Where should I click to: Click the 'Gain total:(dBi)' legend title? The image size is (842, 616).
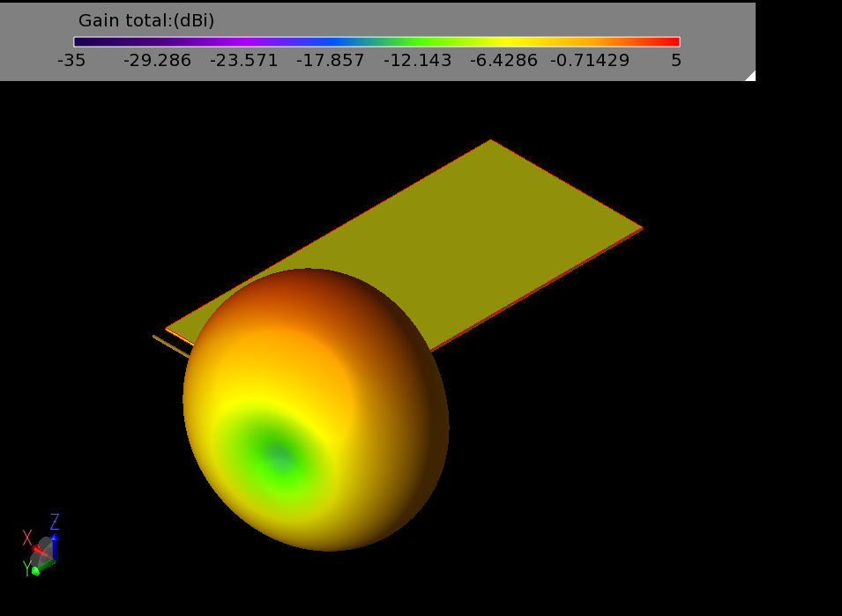pos(146,21)
